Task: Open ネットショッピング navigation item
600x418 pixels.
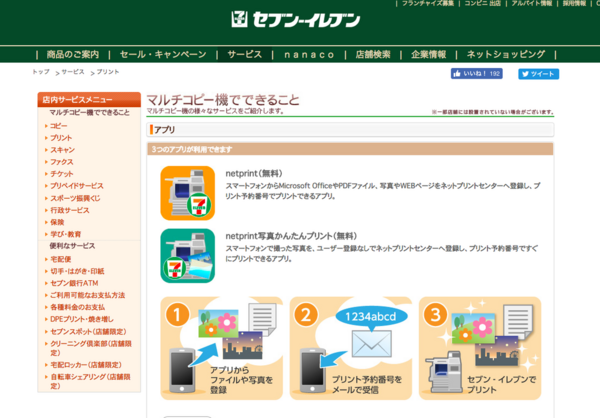Action: pos(505,54)
